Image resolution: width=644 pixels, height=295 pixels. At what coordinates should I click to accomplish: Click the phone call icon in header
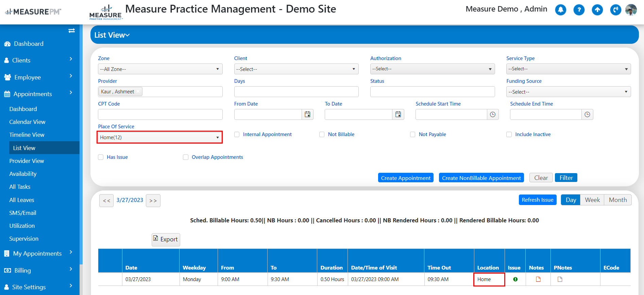(x=616, y=10)
